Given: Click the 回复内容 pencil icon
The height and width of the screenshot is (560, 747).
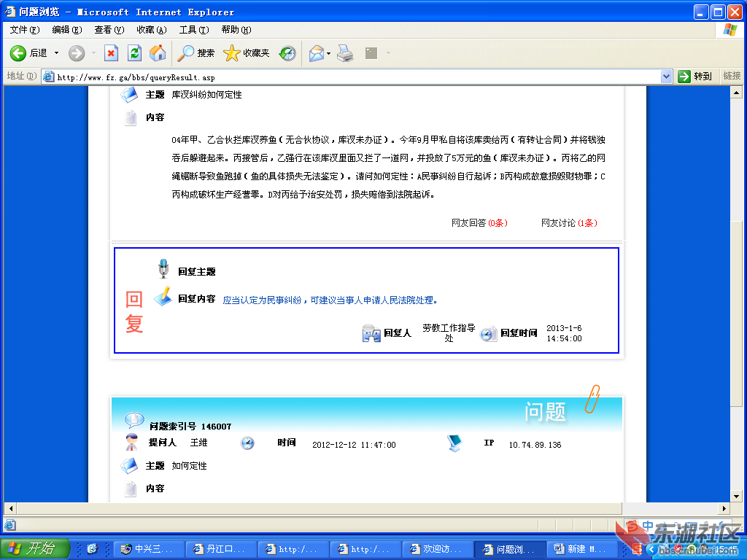Looking at the screenshot, I should 163,296.
